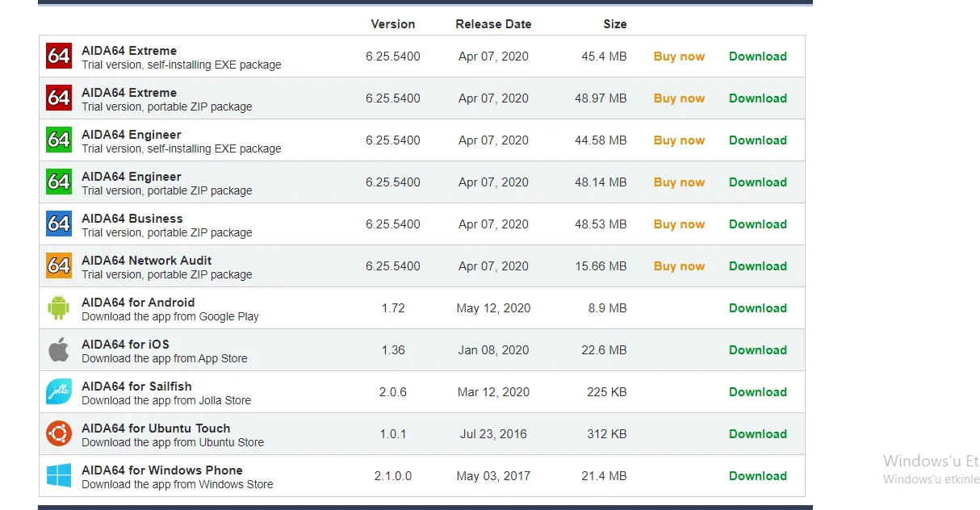Image resolution: width=980 pixels, height=510 pixels.
Task: Click the Jolla icon for AIDA64 Sailfish
Action: (x=58, y=391)
